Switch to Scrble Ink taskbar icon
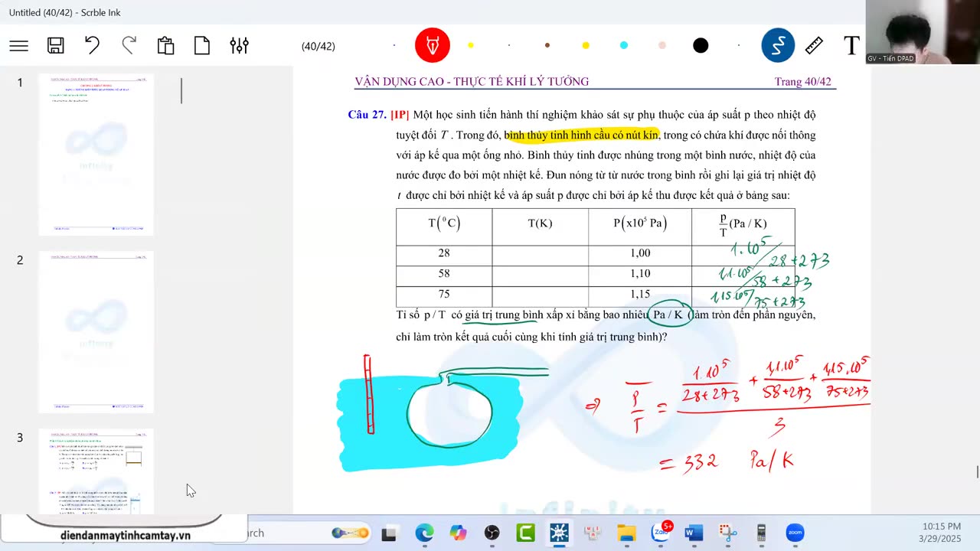980x551 pixels. coord(559,533)
